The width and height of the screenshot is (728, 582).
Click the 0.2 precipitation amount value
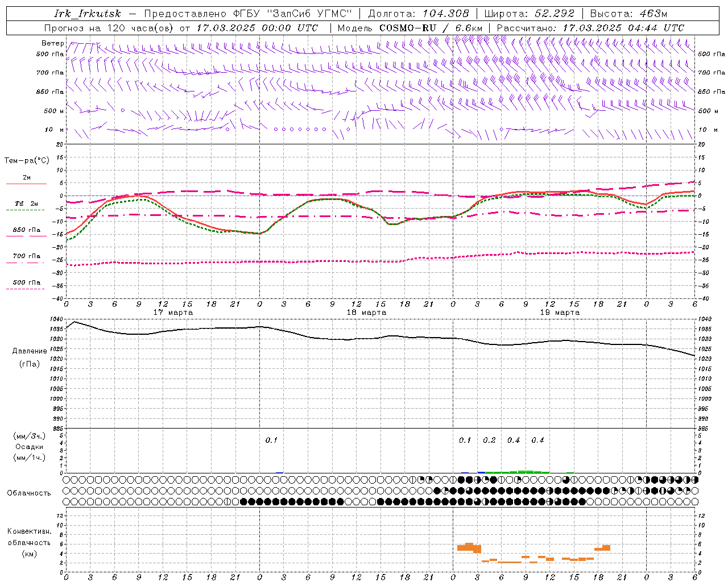pyautogui.click(x=489, y=440)
